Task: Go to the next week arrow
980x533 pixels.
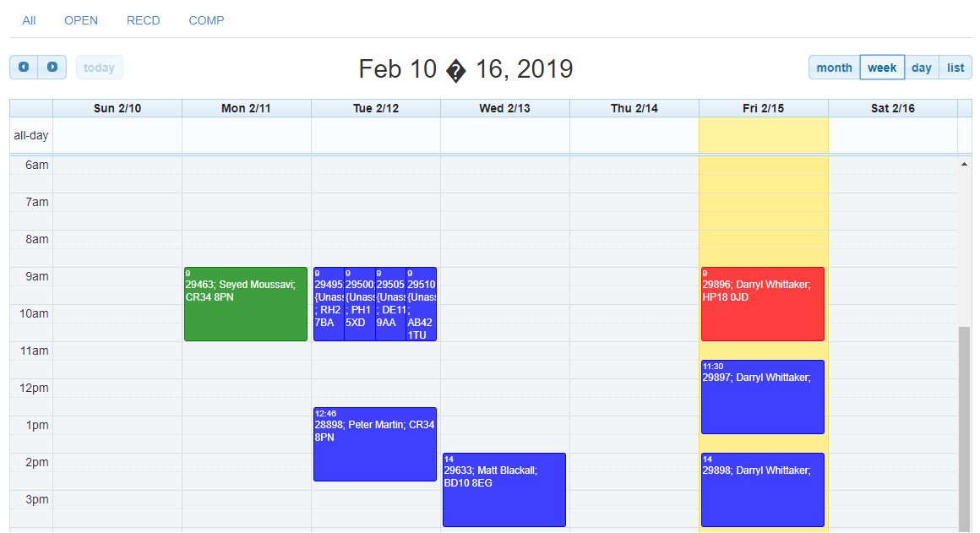Action: (x=52, y=67)
